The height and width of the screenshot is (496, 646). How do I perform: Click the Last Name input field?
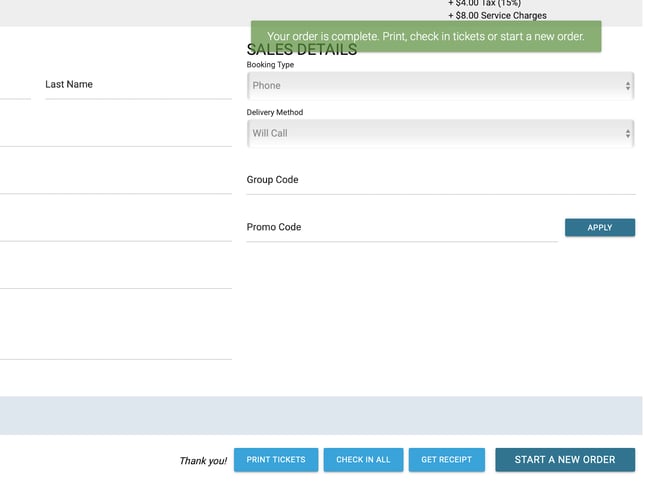point(138,85)
